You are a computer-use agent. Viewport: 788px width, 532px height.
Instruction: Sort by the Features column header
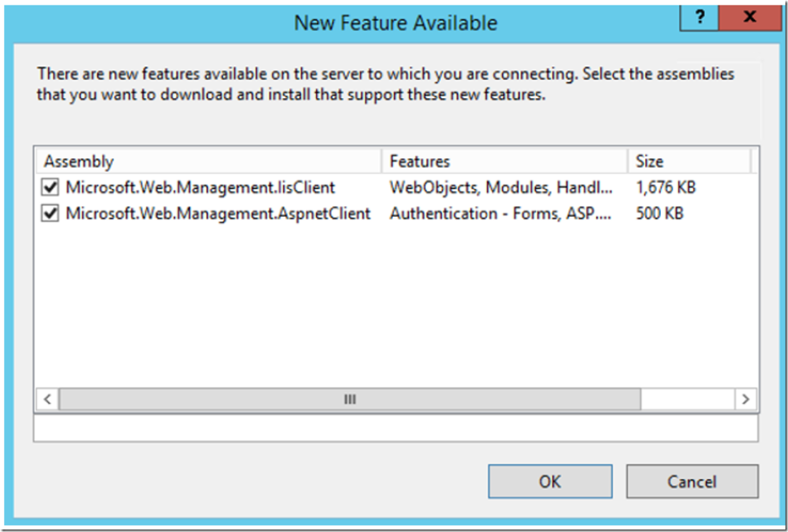point(504,161)
